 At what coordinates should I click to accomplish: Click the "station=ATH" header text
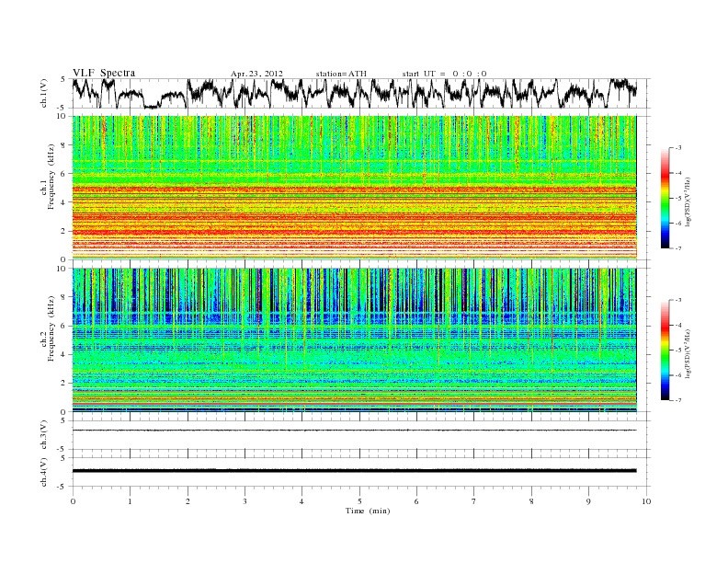(x=341, y=74)
